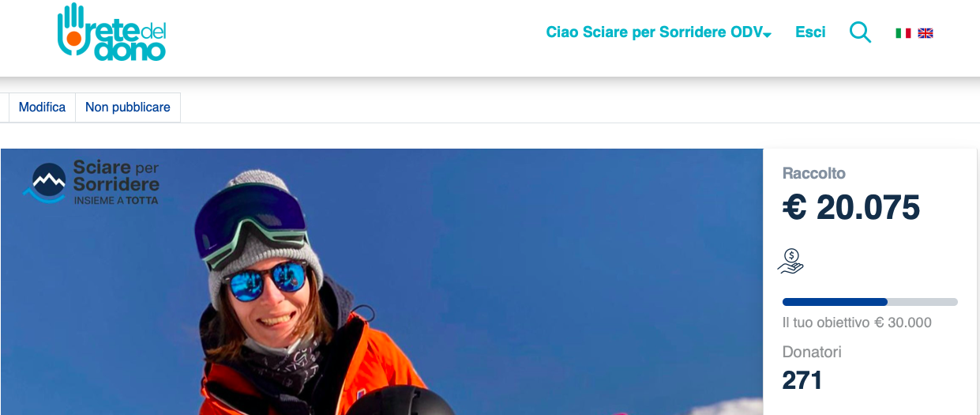Open the search magnifier icon

[x=860, y=32]
